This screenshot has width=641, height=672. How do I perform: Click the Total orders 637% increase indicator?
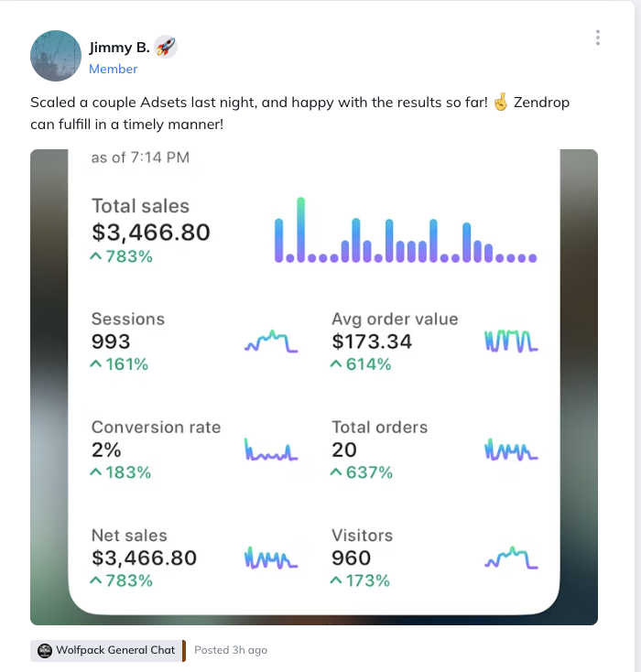pos(362,472)
